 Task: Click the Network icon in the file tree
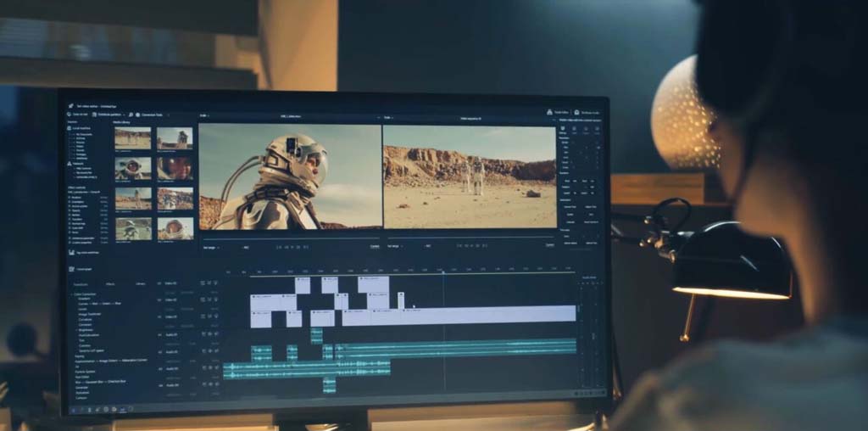[70, 164]
